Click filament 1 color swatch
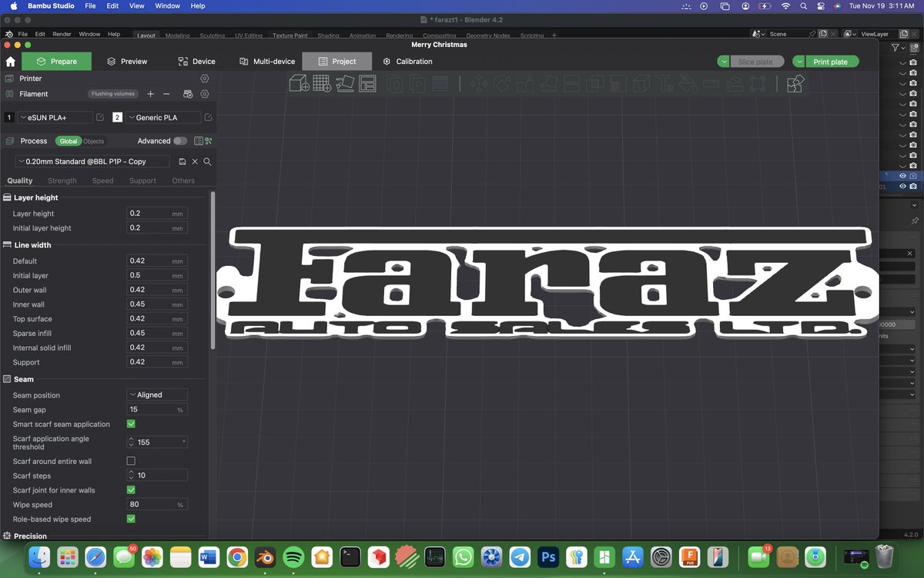This screenshot has height=578, width=924. (9, 117)
